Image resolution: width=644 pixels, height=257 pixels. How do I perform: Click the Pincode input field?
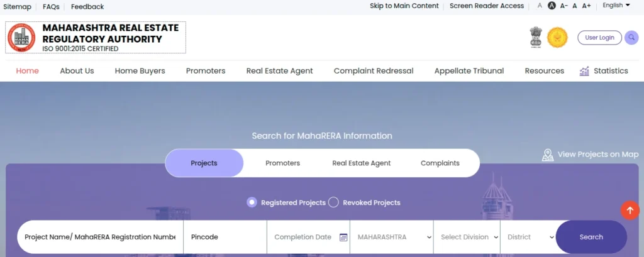[x=225, y=237]
